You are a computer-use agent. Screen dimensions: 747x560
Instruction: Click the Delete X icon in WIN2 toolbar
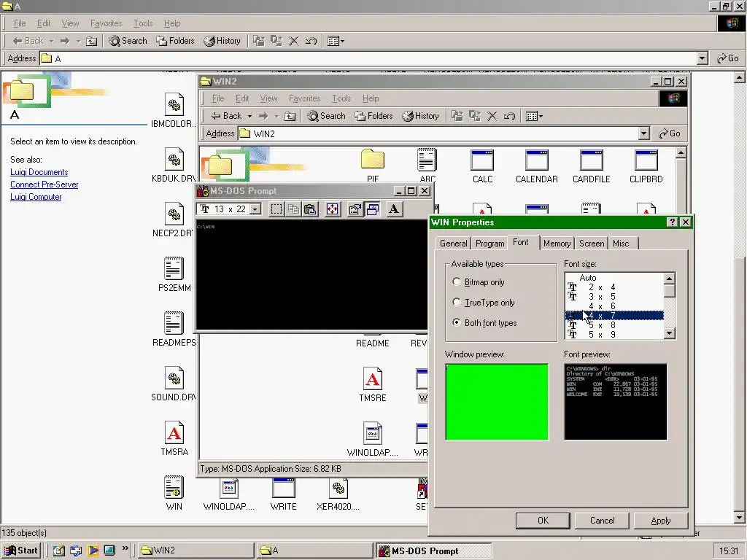click(x=492, y=116)
